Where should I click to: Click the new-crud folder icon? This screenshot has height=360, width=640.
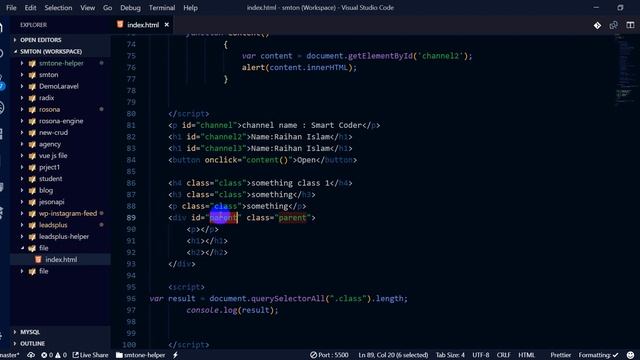click(x=32, y=133)
